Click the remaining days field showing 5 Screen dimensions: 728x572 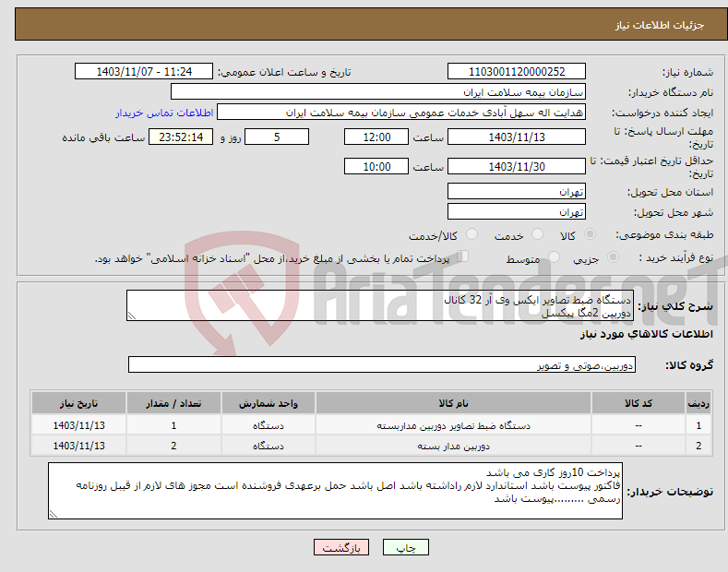pyautogui.click(x=277, y=137)
